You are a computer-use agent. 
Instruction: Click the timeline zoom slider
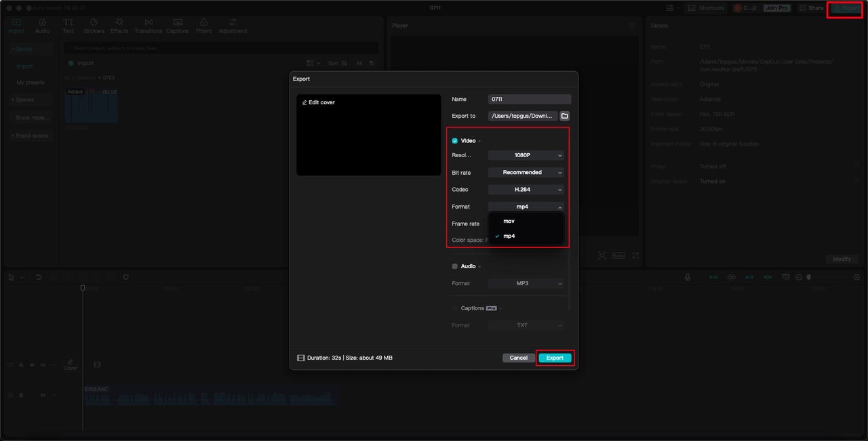click(x=827, y=277)
